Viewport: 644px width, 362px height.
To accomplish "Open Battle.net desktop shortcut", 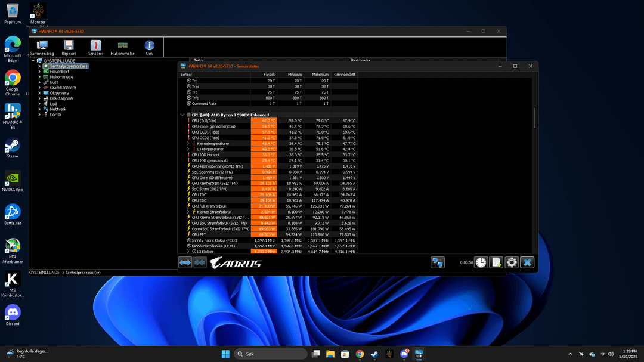I will [x=13, y=215].
